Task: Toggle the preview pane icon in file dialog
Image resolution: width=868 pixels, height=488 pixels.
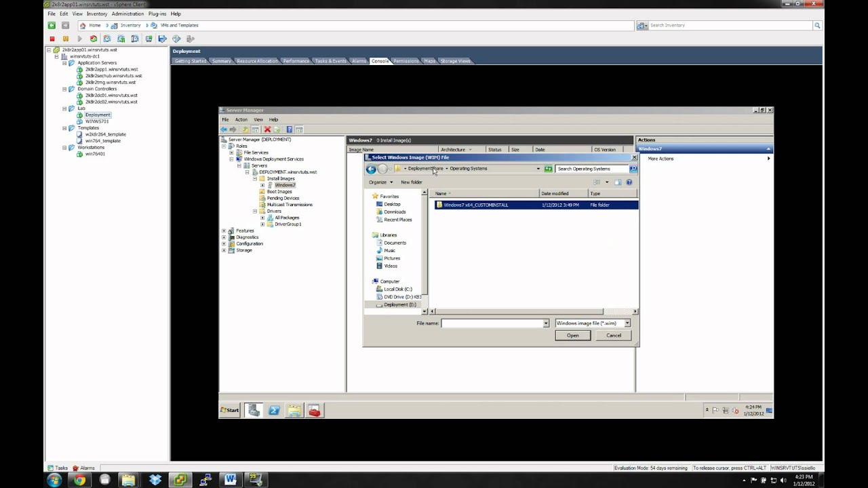Action: point(618,182)
